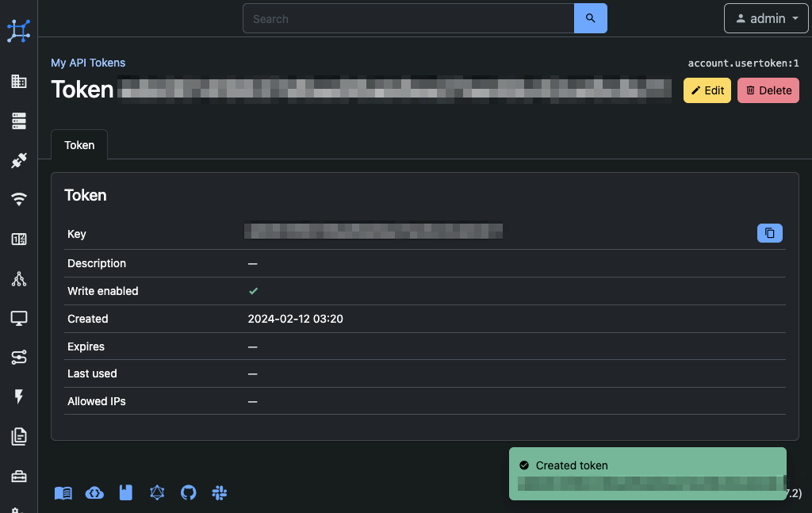The width and height of the screenshot is (812, 513).
Task: Click the Expires row label
Action: (x=86, y=346)
